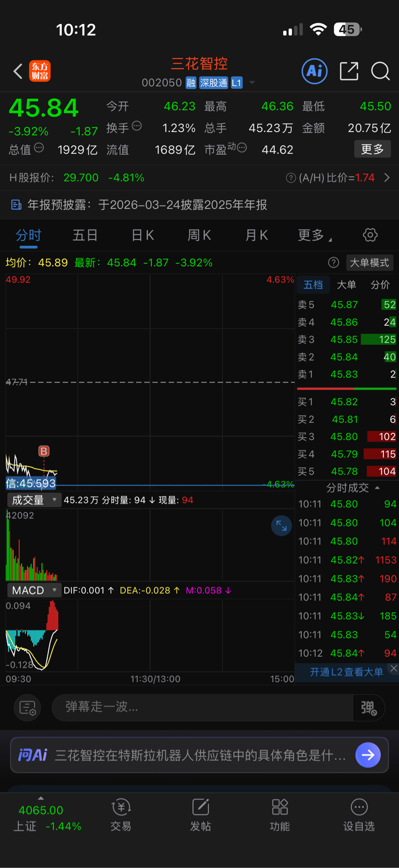Open search with the magnifier icon
Viewport: 399px width, 868px height.
pyautogui.click(x=380, y=71)
